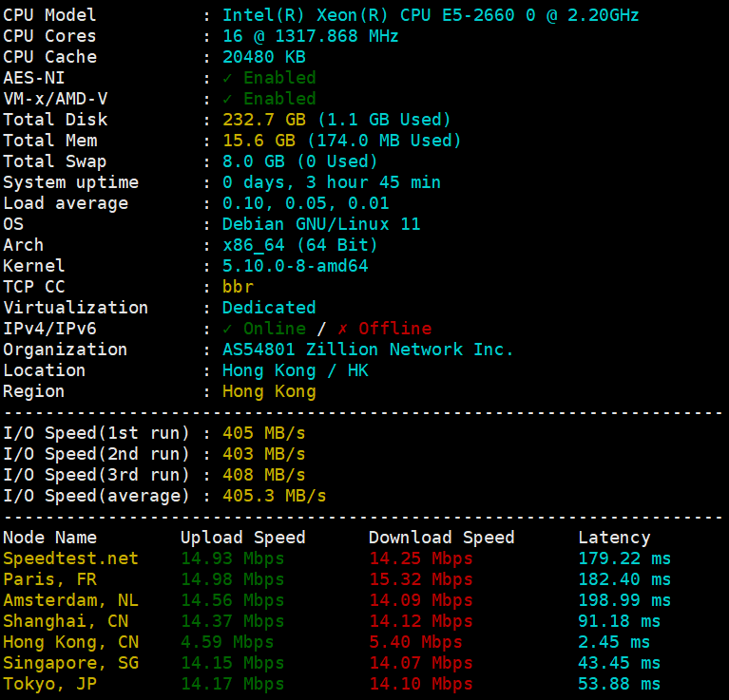Click the red X before Offline
The image size is (729, 700).
tap(342, 329)
